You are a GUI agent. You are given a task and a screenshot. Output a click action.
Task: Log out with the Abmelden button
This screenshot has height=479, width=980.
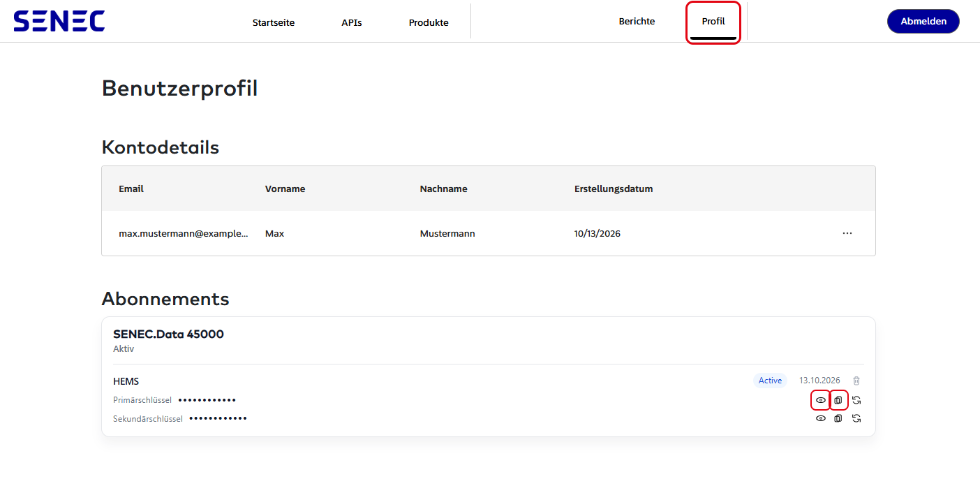[923, 21]
